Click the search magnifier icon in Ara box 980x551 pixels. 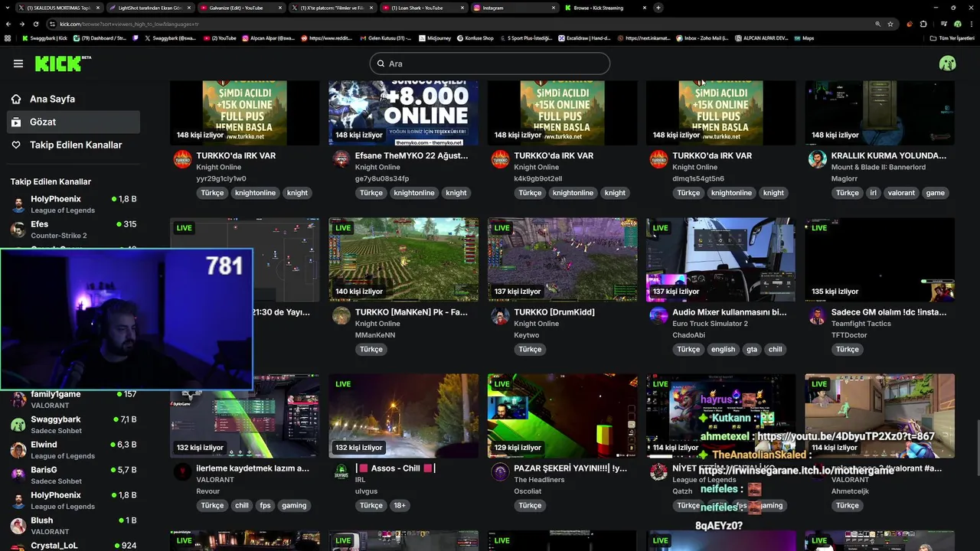381,64
